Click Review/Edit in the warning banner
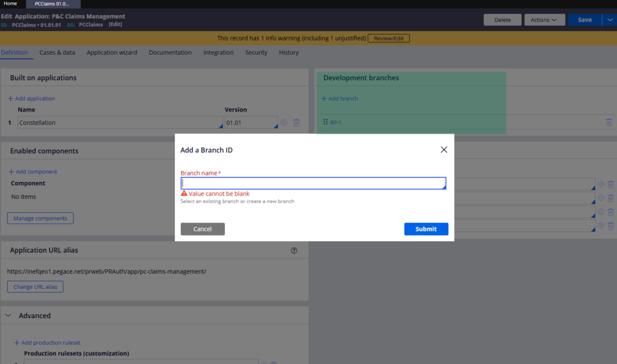This screenshot has width=617, height=364. [x=389, y=38]
